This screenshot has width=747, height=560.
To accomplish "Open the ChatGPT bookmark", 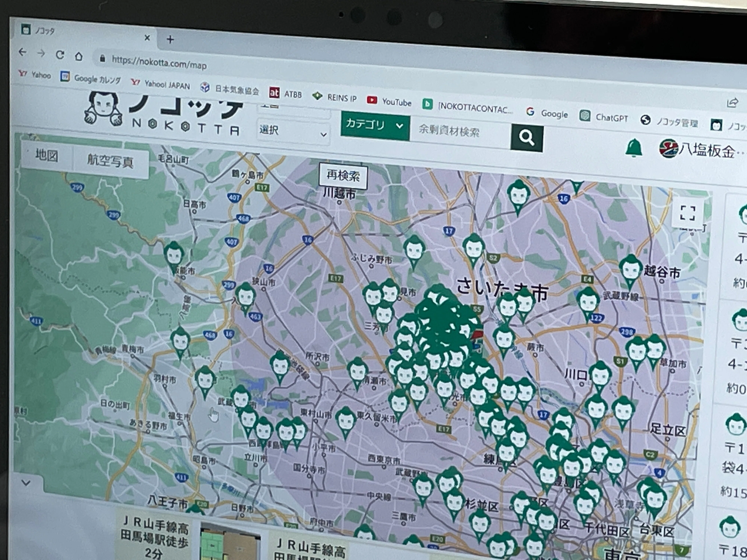I will (x=604, y=117).
